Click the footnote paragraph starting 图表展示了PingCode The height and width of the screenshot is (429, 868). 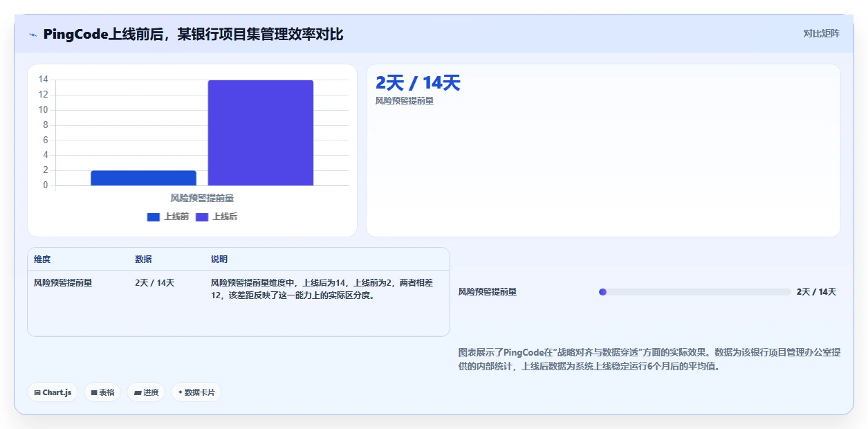[x=649, y=360]
